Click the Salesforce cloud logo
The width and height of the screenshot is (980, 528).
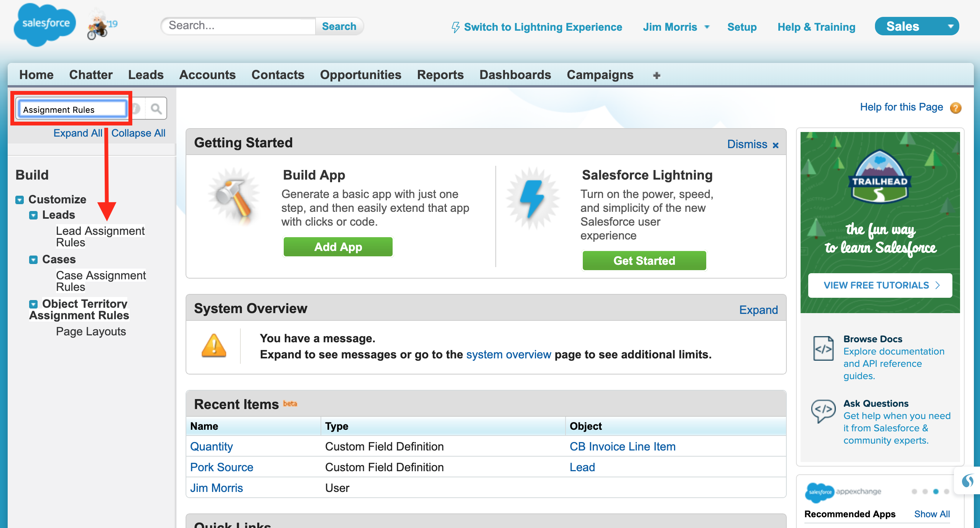tap(44, 25)
